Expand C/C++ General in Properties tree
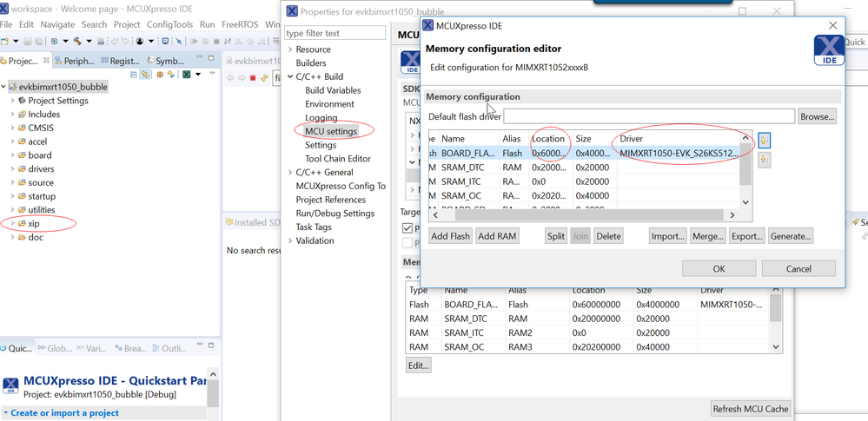The image size is (868, 421). [289, 172]
